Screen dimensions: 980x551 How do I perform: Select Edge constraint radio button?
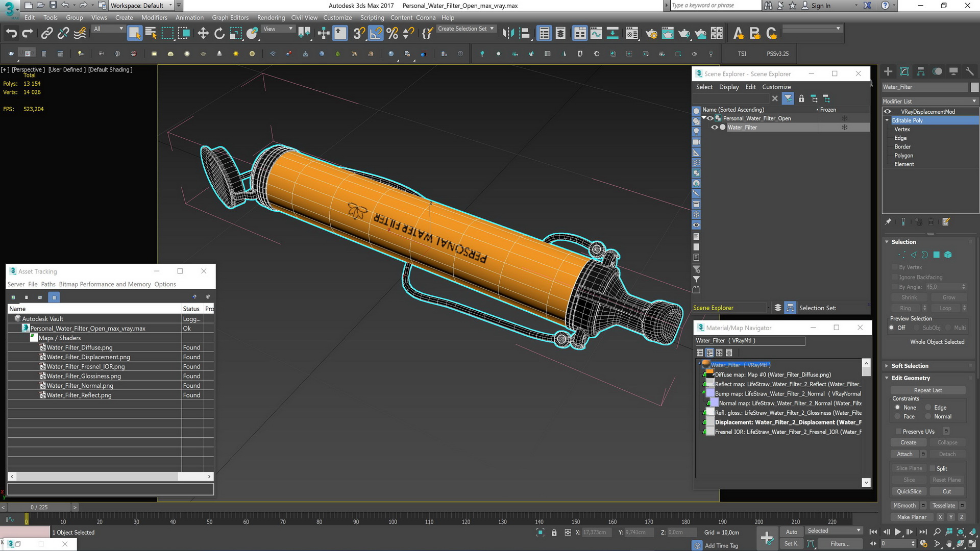(928, 408)
